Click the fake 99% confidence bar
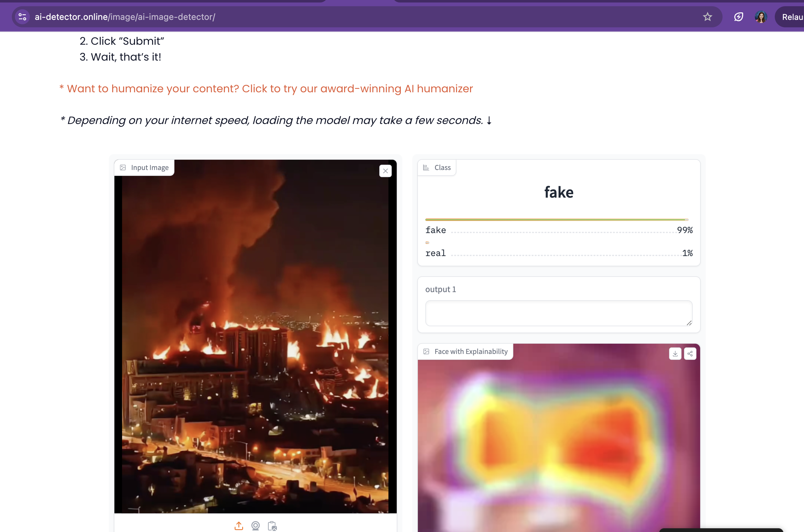 pyautogui.click(x=557, y=220)
